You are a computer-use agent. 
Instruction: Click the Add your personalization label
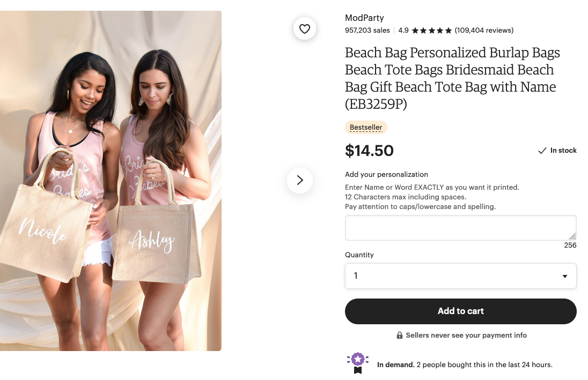coord(386,175)
